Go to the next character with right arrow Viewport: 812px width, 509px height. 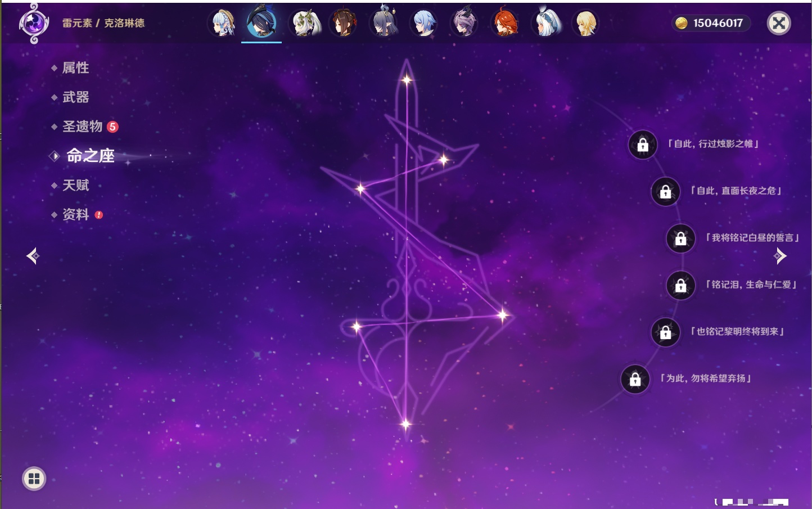[x=780, y=256]
